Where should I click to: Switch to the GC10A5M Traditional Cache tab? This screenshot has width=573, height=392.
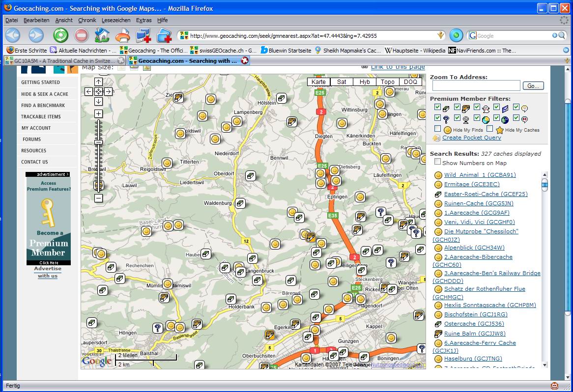pyautogui.click(x=65, y=60)
